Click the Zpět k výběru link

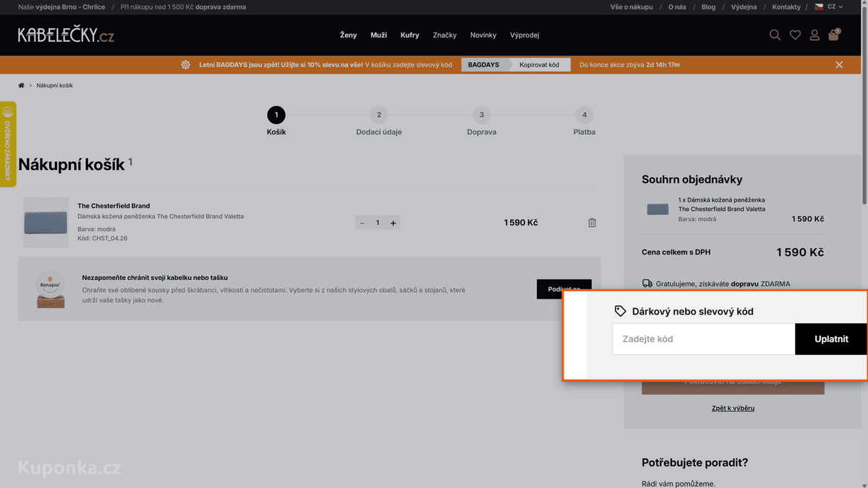pos(733,408)
